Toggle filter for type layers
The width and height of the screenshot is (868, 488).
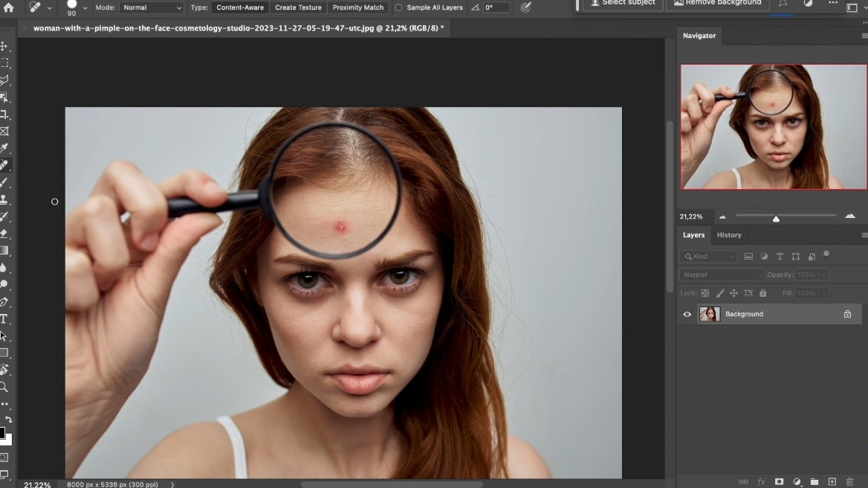780,257
